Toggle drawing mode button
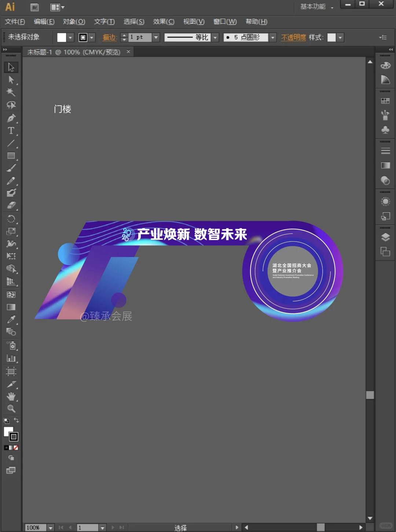 pos(11,458)
